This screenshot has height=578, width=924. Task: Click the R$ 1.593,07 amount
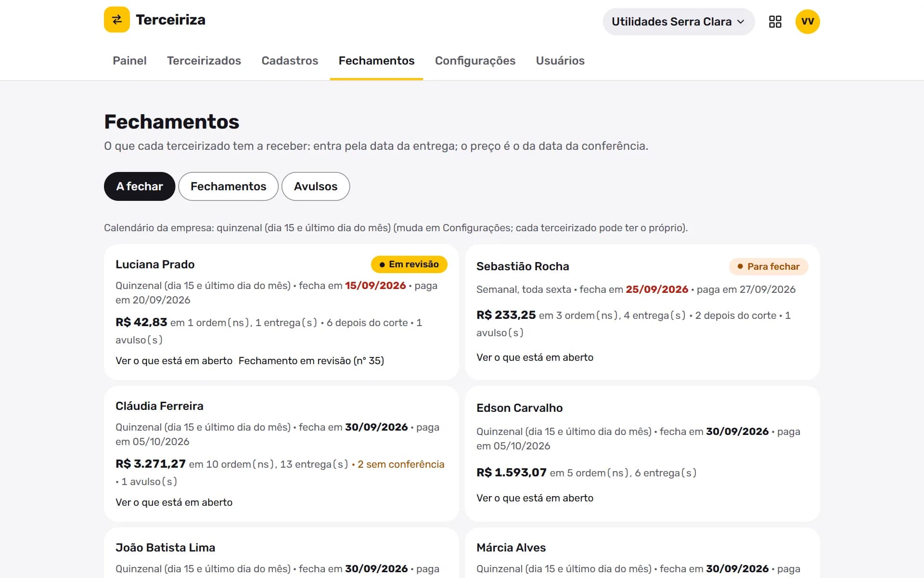512,473
